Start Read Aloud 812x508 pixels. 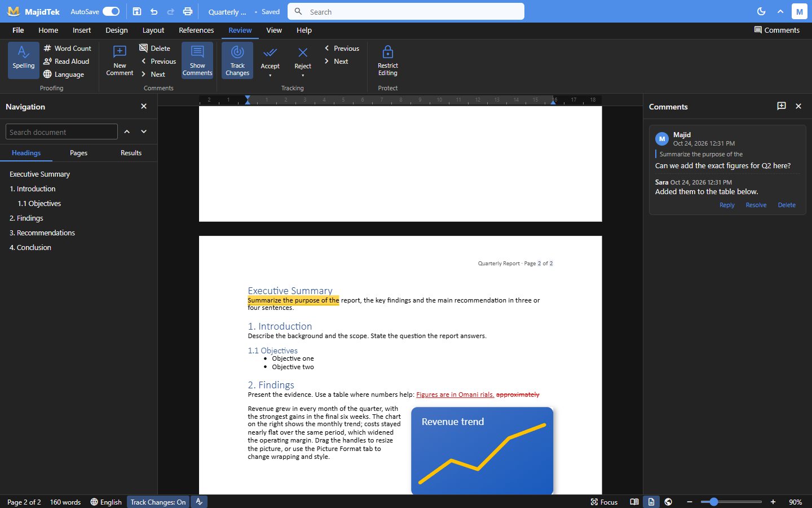click(67, 62)
